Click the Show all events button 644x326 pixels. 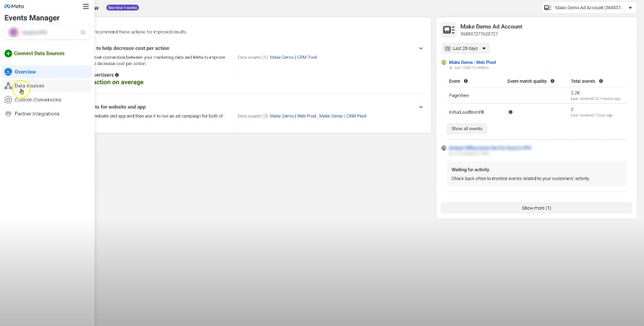(467, 129)
